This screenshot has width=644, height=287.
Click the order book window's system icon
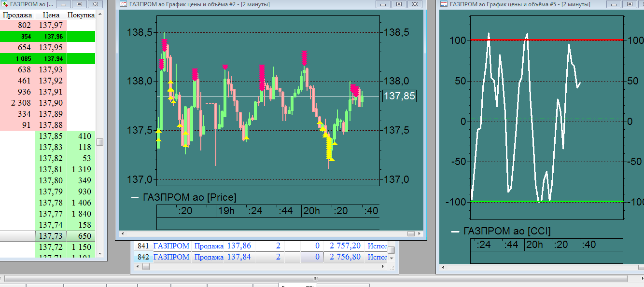click(x=3, y=4)
